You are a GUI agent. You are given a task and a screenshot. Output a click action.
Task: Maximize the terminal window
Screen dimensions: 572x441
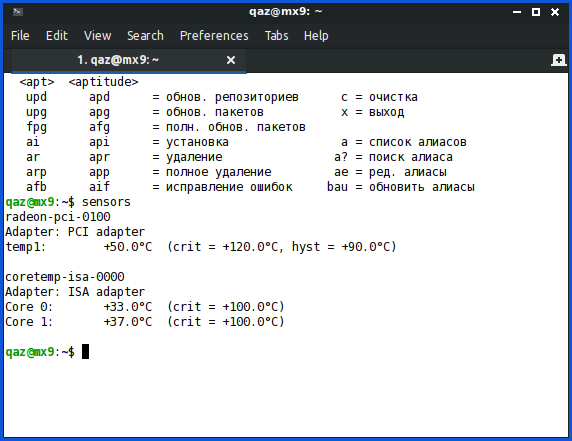coord(536,12)
